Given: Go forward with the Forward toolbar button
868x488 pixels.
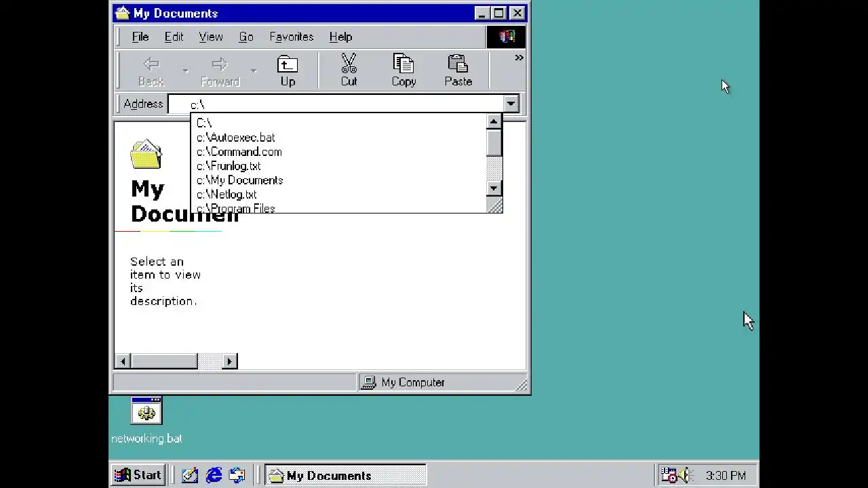Looking at the screenshot, I should tap(220, 71).
